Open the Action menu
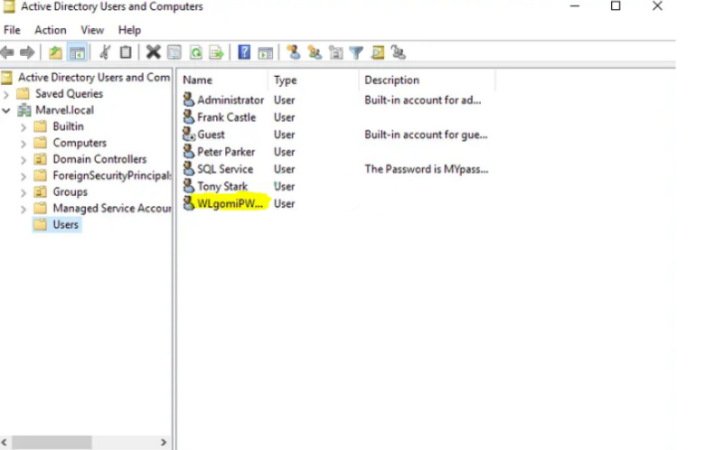 (x=50, y=30)
